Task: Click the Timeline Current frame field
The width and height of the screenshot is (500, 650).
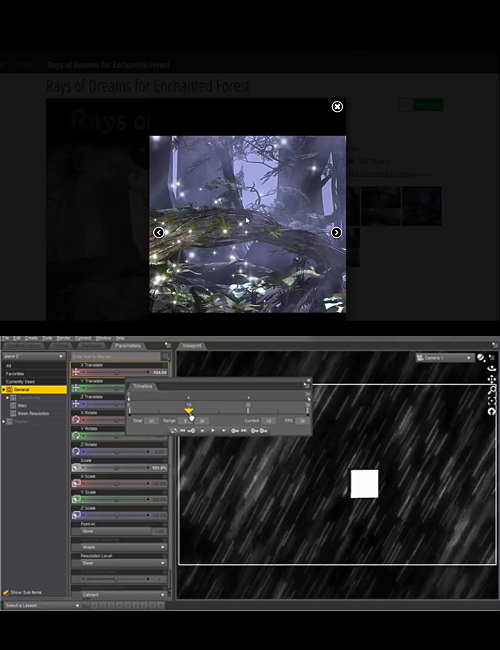Action: point(268,421)
